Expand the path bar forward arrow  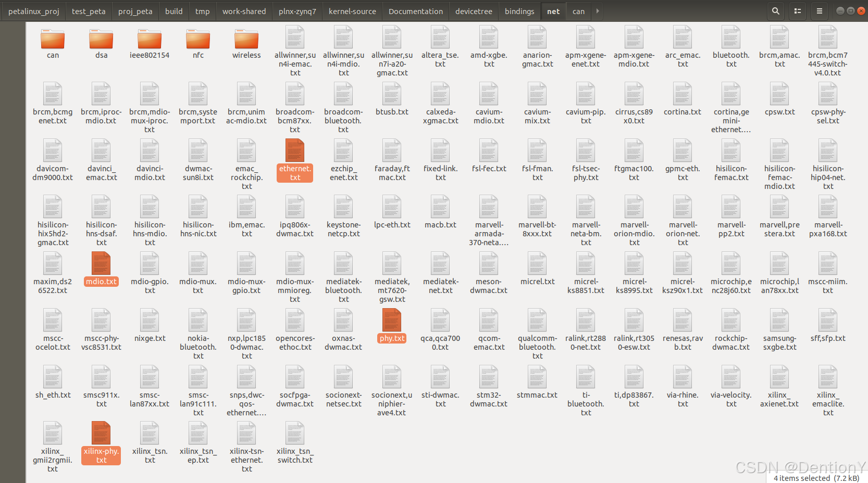point(597,11)
